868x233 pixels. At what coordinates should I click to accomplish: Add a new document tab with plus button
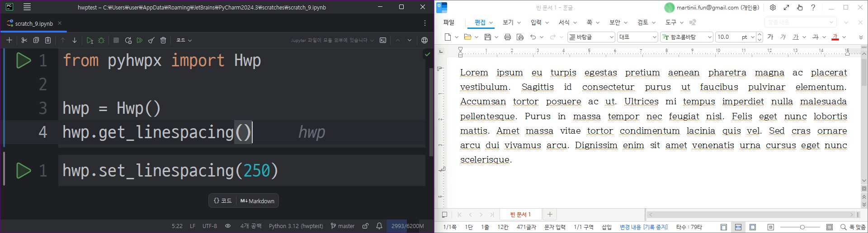tap(550, 214)
